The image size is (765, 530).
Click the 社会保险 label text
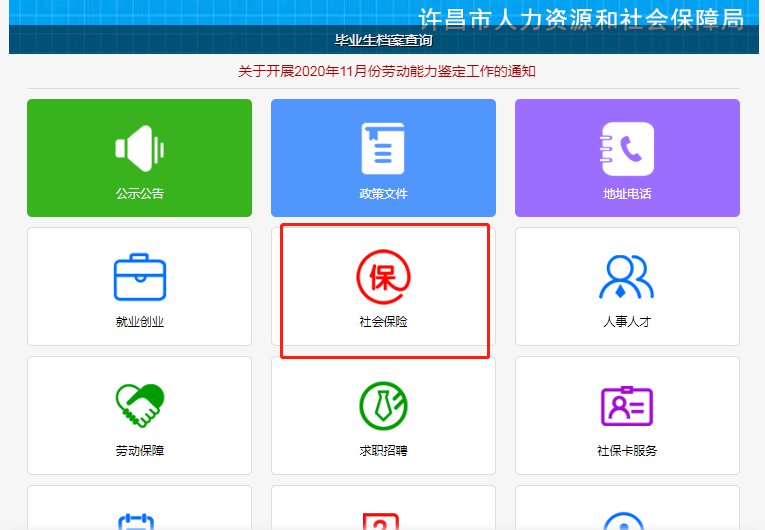click(383, 322)
